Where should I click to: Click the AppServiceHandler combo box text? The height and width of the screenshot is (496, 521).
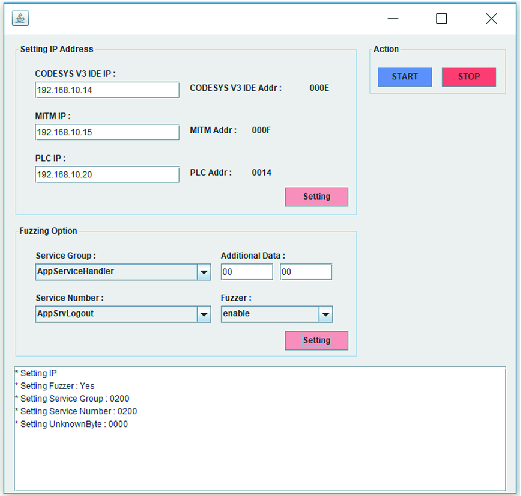(x=76, y=271)
